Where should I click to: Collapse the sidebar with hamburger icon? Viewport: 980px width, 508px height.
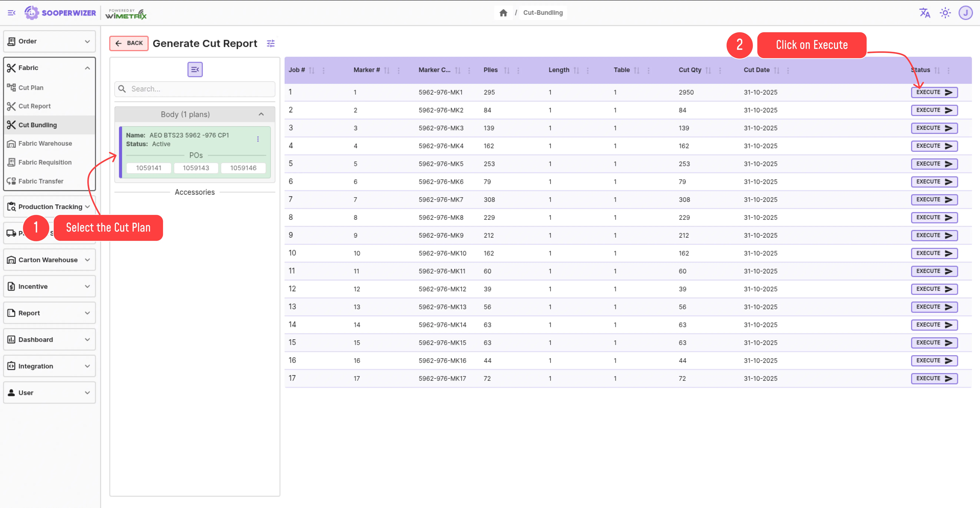11,13
